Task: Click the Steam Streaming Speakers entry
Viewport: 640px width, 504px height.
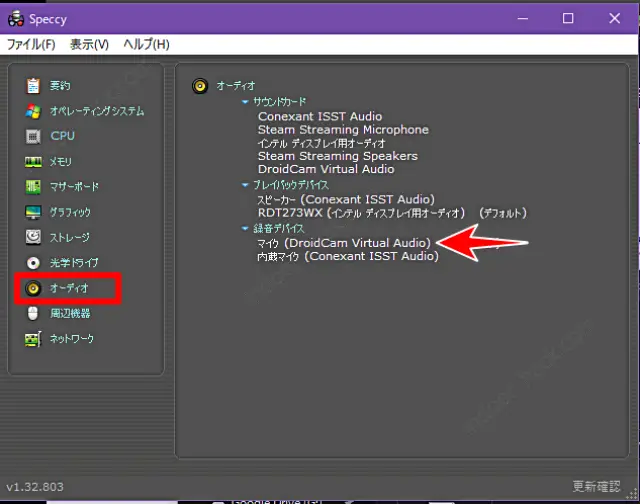Action: click(338, 156)
